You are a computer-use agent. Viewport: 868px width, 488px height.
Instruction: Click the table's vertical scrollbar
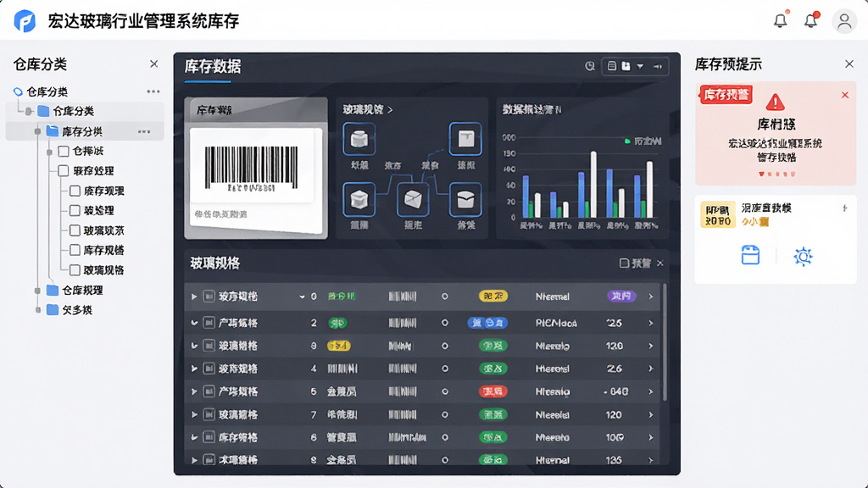[x=665, y=342]
